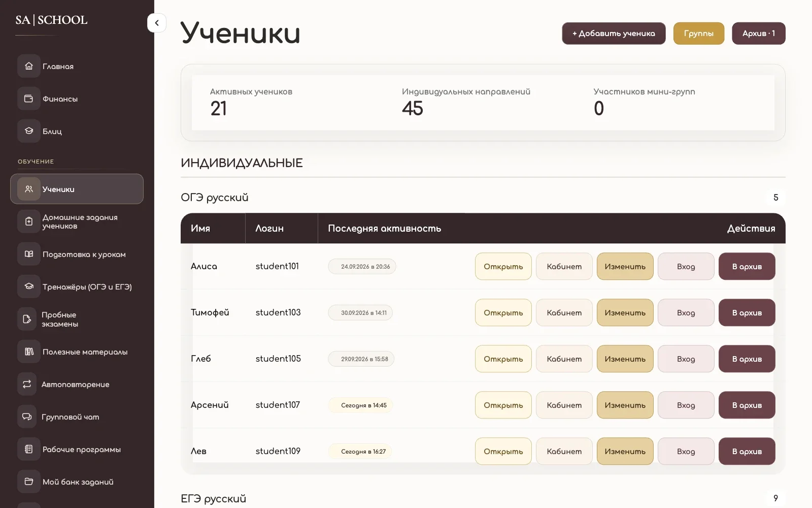The width and height of the screenshot is (812, 508).
Task: Open the Архив · 1 button
Action: [x=759, y=34]
